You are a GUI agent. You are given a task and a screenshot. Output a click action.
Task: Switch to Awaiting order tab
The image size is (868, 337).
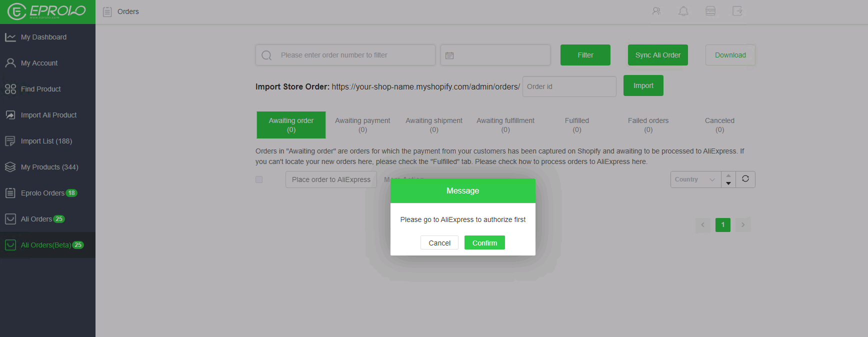291,125
